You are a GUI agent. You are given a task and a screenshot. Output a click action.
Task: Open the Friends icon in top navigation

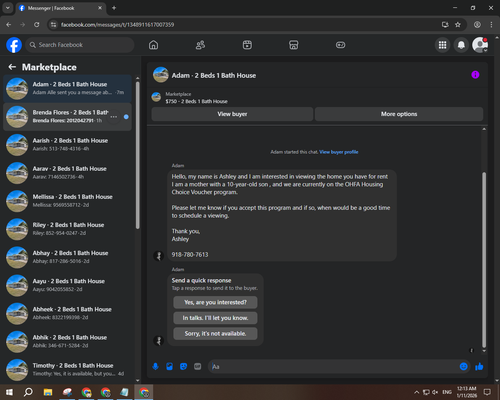[200, 45]
